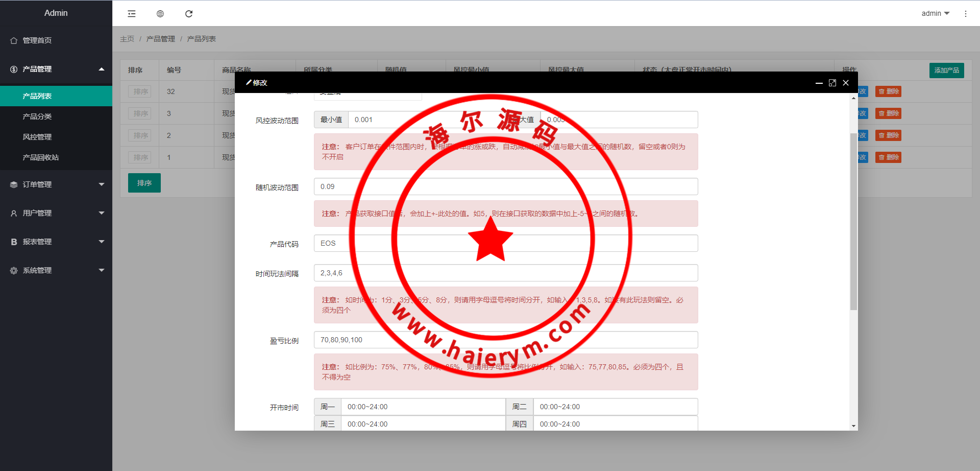The width and height of the screenshot is (980, 471).
Task: Click the 产品代码 field containing EOS
Action: (x=505, y=243)
